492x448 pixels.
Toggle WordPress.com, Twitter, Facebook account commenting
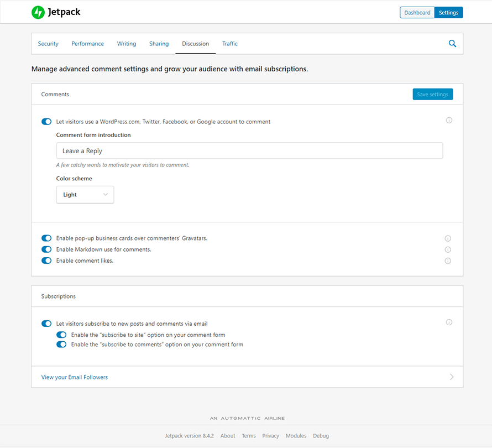click(46, 122)
